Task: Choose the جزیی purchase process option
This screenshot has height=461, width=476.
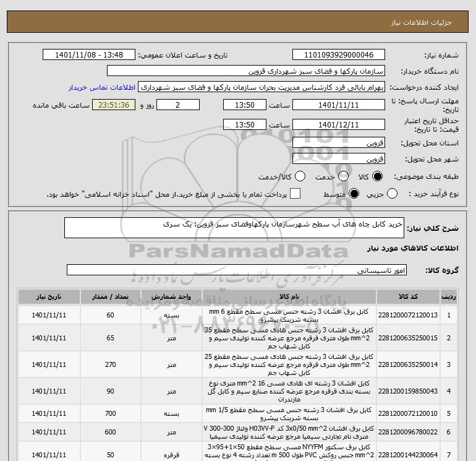Action: tap(392, 194)
